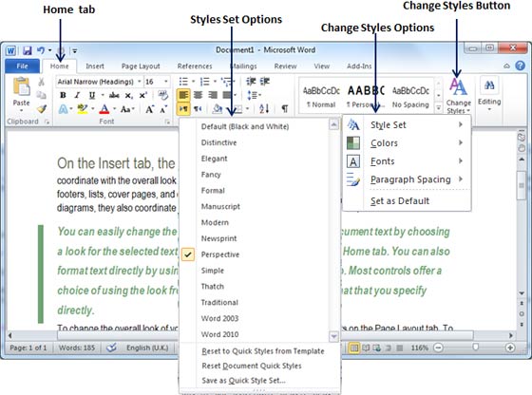Screen dimensions: 532x395
Task: Click the spelling check icon in status bar
Action: click(111, 348)
